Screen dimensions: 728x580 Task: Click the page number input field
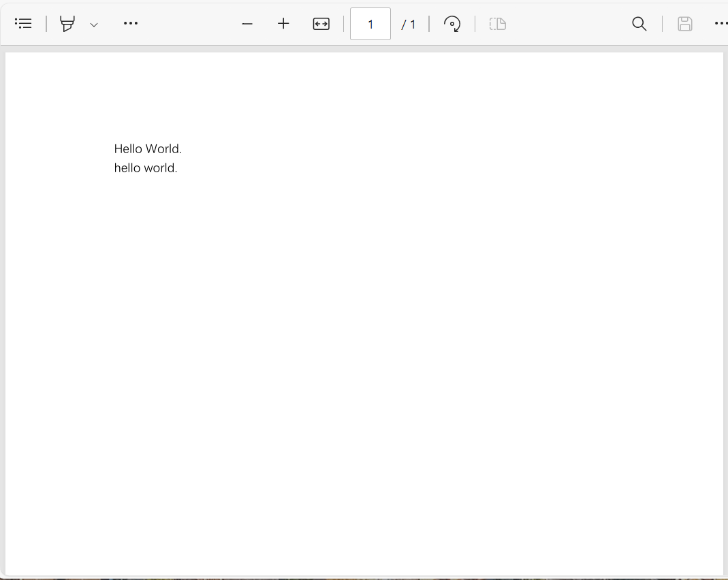coord(370,24)
